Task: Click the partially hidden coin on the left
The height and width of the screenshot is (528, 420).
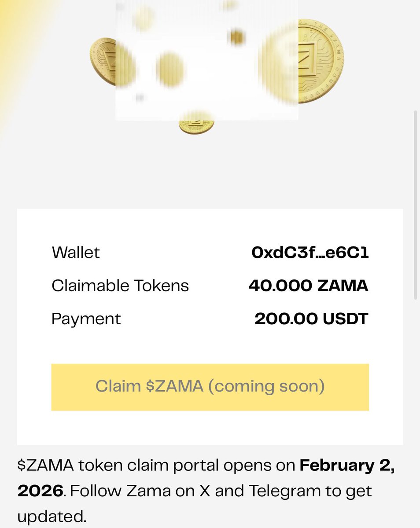Action: [x=103, y=61]
